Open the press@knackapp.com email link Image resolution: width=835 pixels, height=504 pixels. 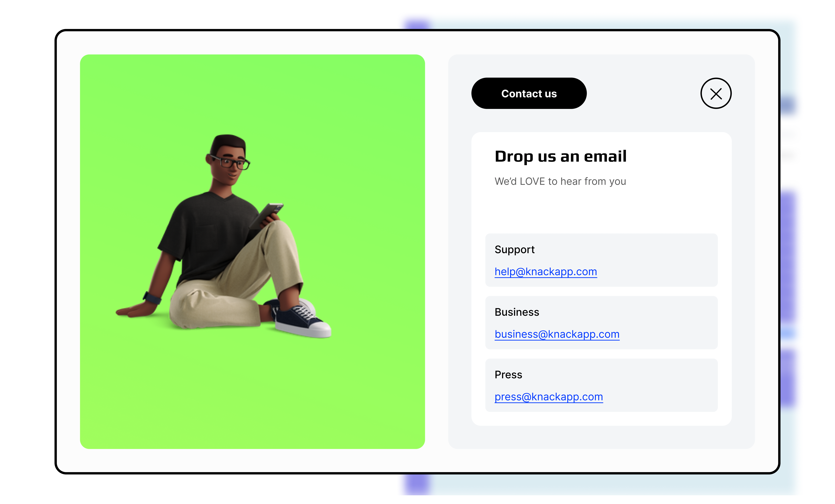coord(549,397)
